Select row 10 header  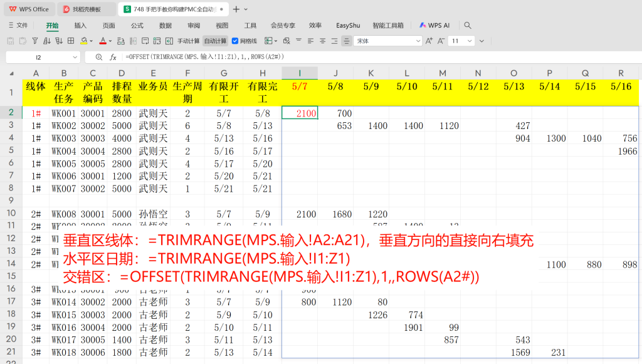click(11, 213)
